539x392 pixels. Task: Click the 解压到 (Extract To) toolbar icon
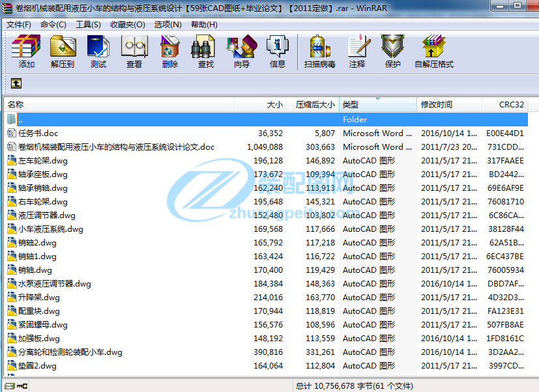[63, 51]
